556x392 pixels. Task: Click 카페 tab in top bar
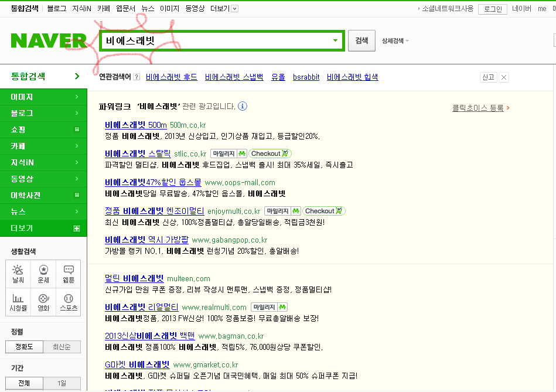pos(104,9)
